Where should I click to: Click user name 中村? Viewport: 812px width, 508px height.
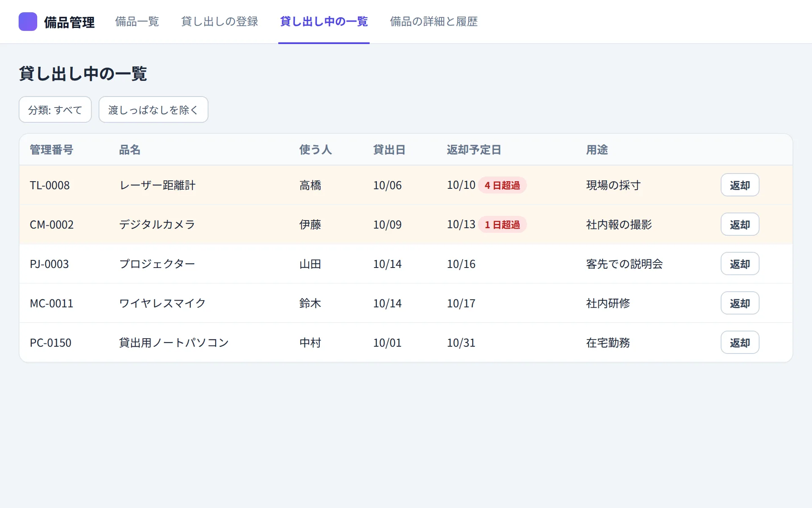tap(310, 343)
